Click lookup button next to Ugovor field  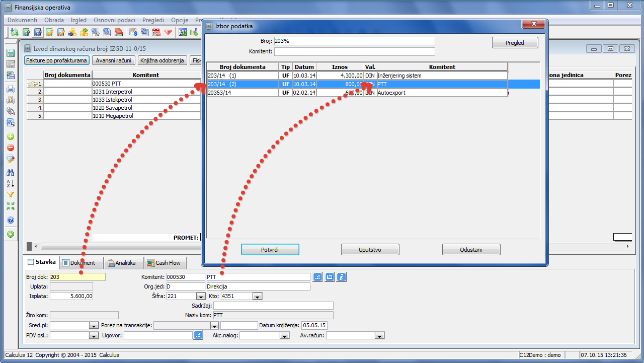[x=198, y=335]
